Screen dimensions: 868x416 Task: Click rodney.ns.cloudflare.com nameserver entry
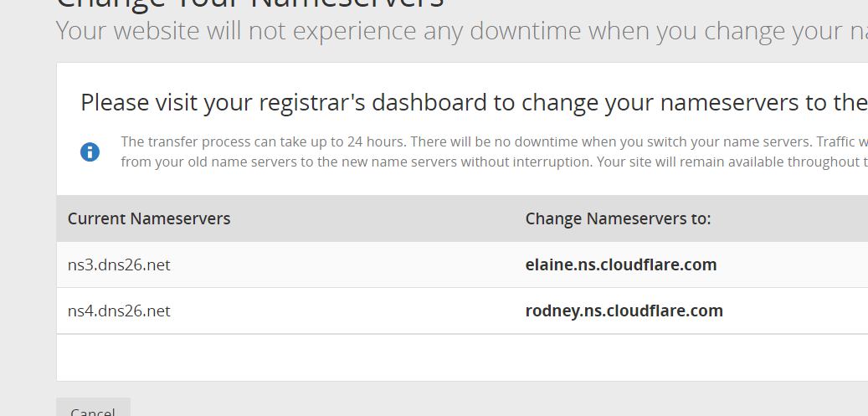(624, 311)
